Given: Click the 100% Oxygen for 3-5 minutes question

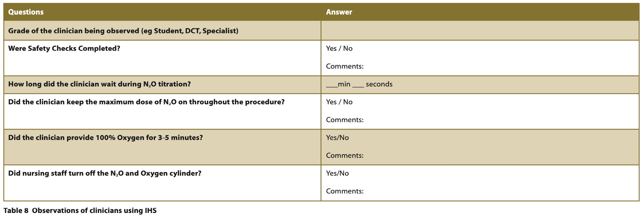Looking at the screenshot, I should pyautogui.click(x=105, y=138).
